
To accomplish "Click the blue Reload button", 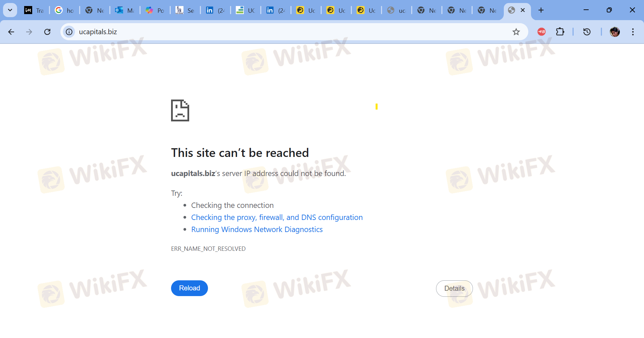I will [190, 288].
